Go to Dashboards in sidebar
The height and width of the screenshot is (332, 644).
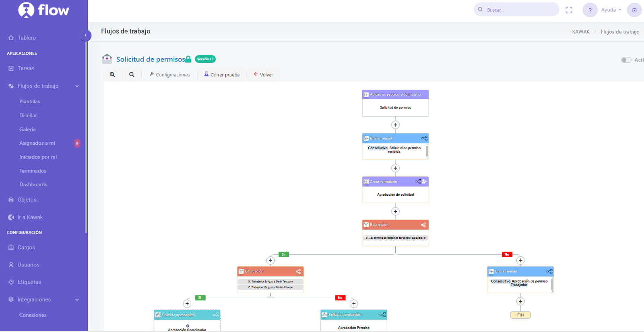tap(33, 184)
